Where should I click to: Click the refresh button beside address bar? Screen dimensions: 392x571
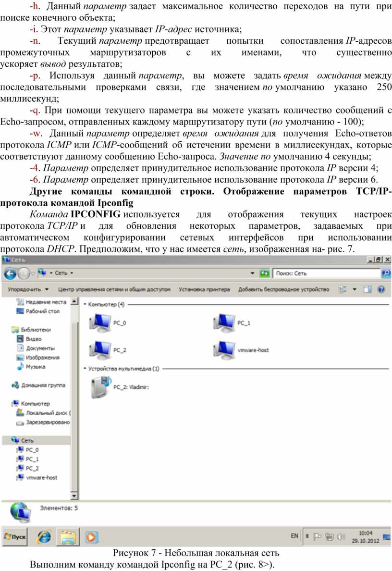point(265,273)
